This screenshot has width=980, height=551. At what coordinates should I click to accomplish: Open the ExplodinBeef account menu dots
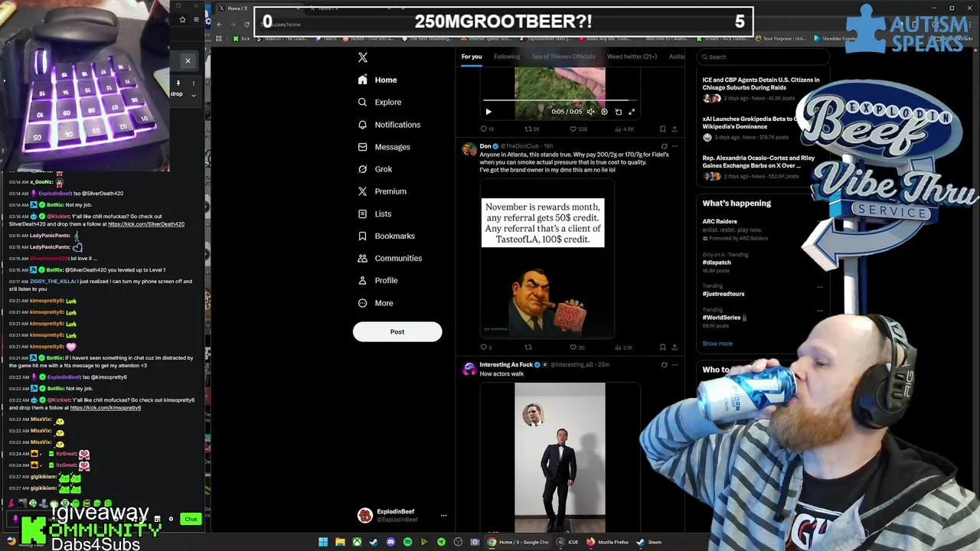point(443,516)
